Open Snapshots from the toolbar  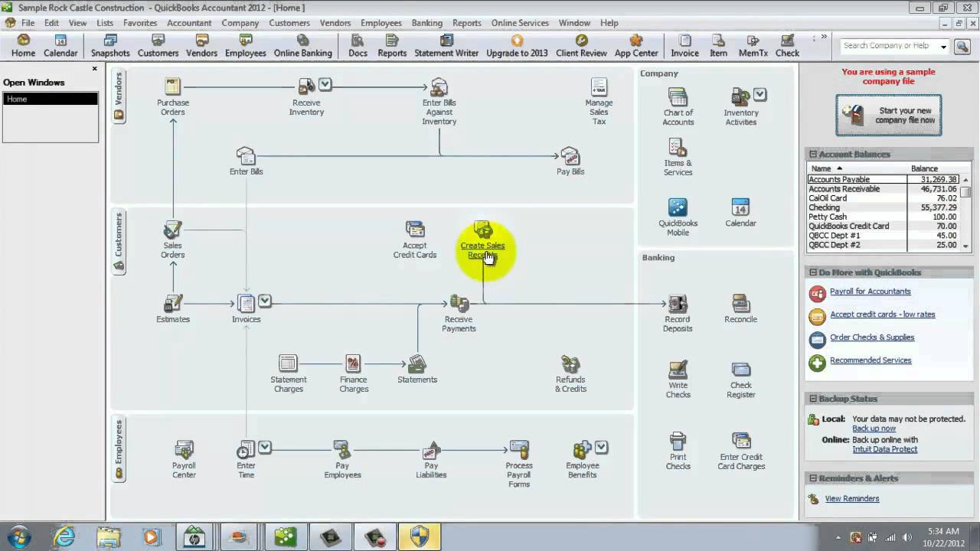click(x=110, y=46)
